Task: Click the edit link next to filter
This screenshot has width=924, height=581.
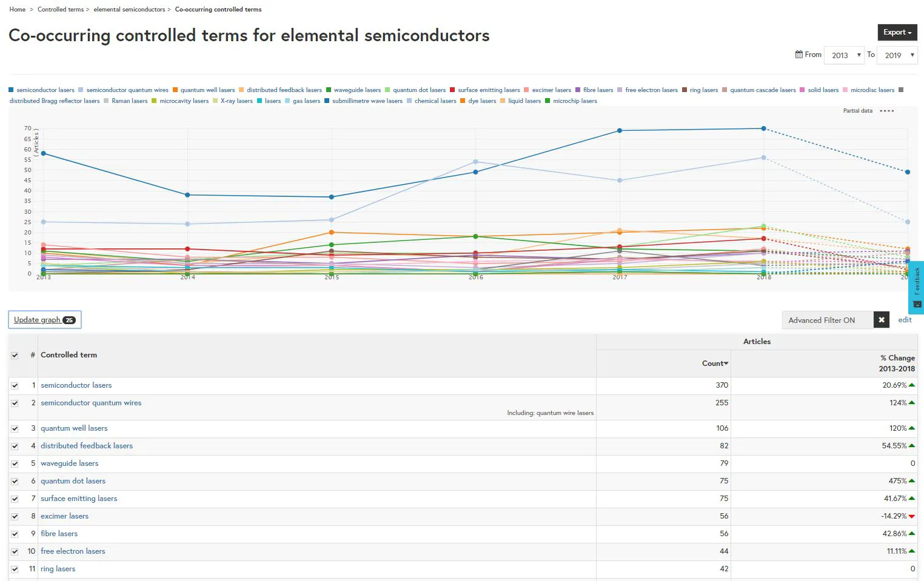Action: tap(905, 320)
